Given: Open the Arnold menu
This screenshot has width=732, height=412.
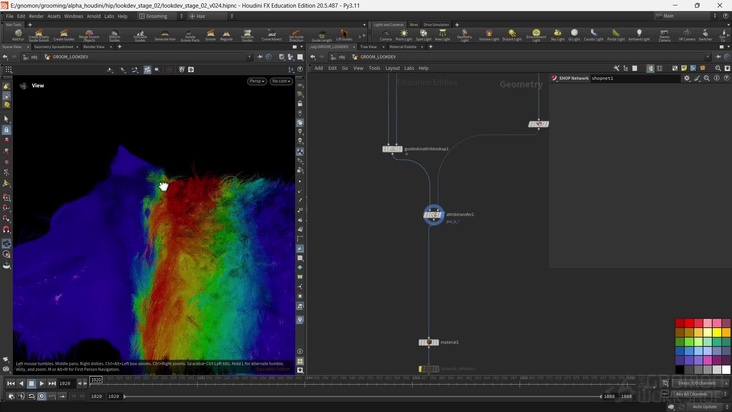Looking at the screenshot, I should click(x=93, y=16).
